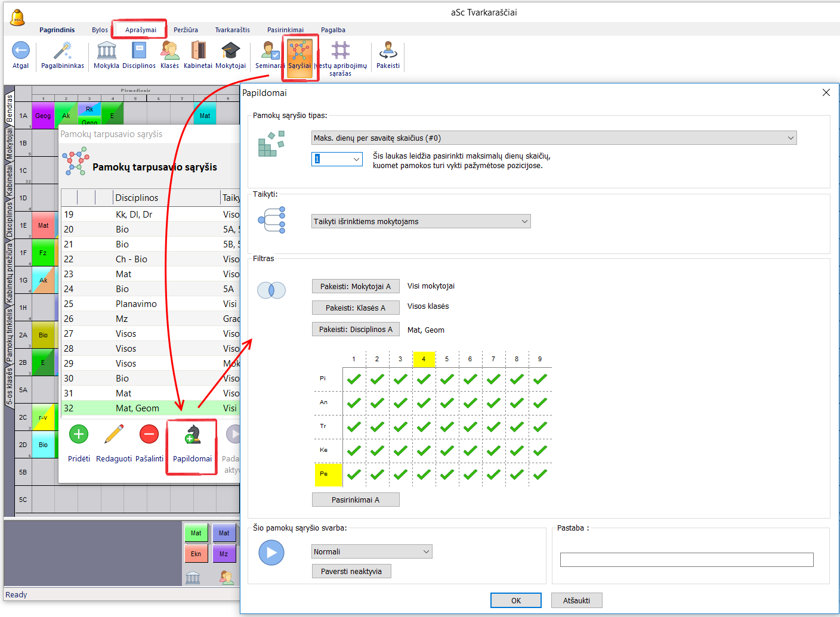
Task: Open the Kabinetai classrooms icon
Action: click(x=198, y=51)
